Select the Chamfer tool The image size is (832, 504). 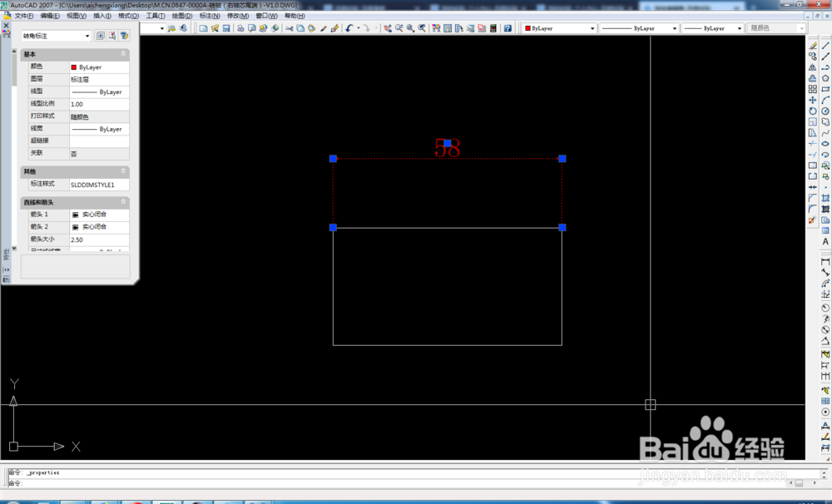click(812, 198)
